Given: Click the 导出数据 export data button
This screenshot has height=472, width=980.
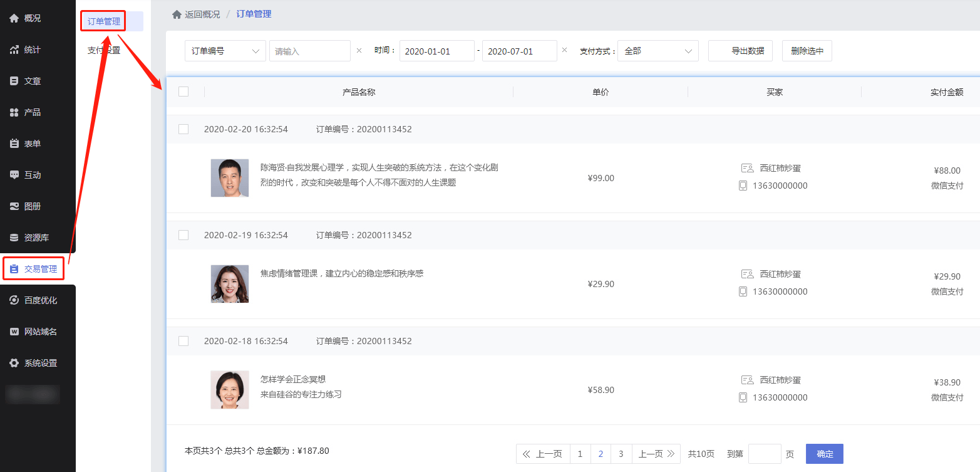Looking at the screenshot, I should [x=740, y=50].
